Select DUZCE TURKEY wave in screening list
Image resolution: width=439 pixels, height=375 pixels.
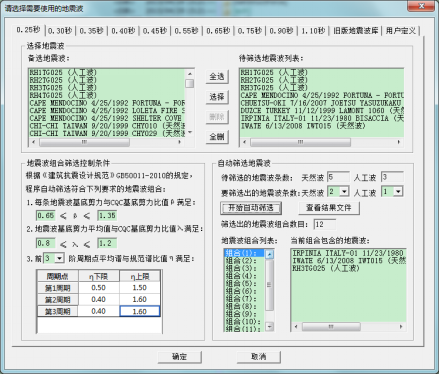322,111
